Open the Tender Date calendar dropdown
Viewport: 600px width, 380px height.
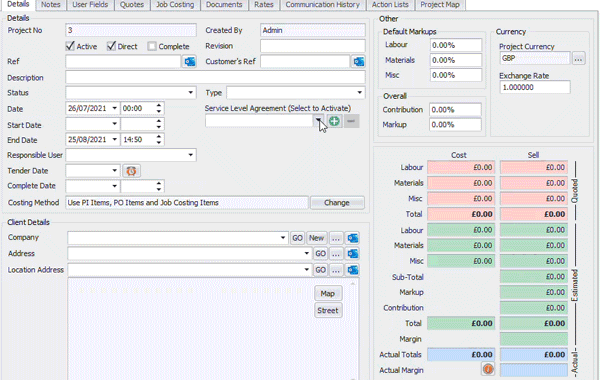click(x=114, y=171)
